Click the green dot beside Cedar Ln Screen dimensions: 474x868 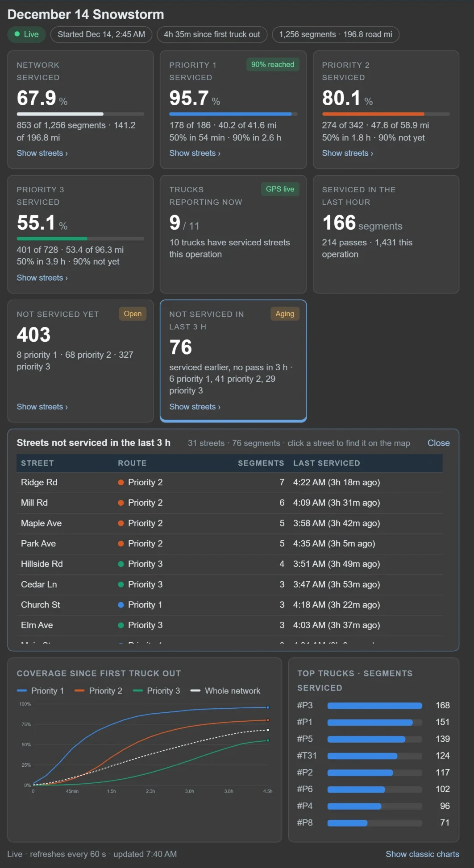121,584
